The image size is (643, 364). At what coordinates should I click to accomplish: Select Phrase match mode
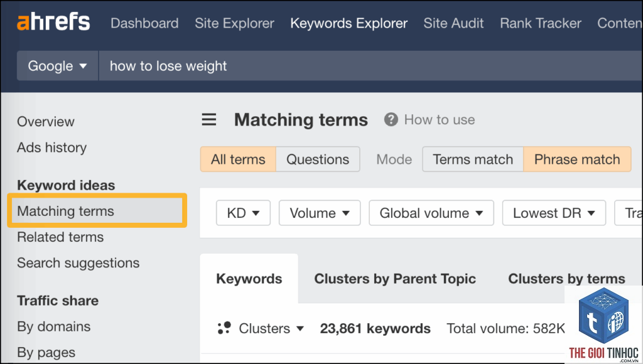click(x=577, y=159)
